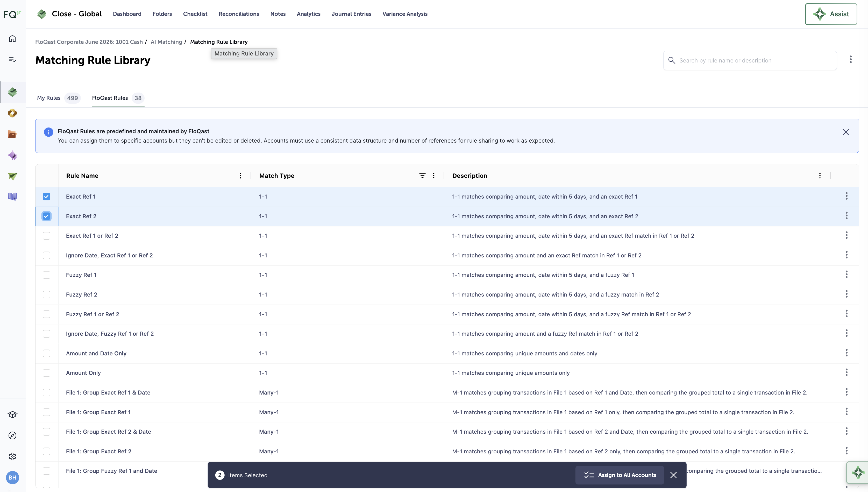Open the settings gear icon in sidebar
The height and width of the screenshot is (492, 868).
point(12,456)
